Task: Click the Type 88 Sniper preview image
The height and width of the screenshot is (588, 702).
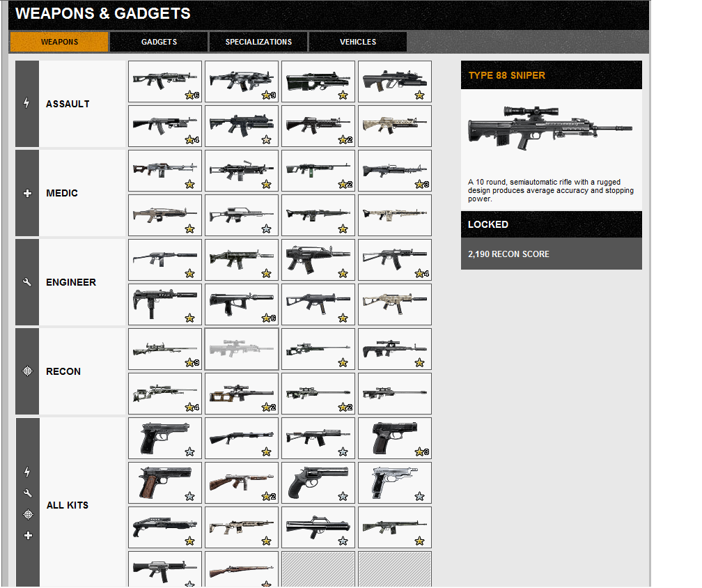Action: click(x=550, y=127)
